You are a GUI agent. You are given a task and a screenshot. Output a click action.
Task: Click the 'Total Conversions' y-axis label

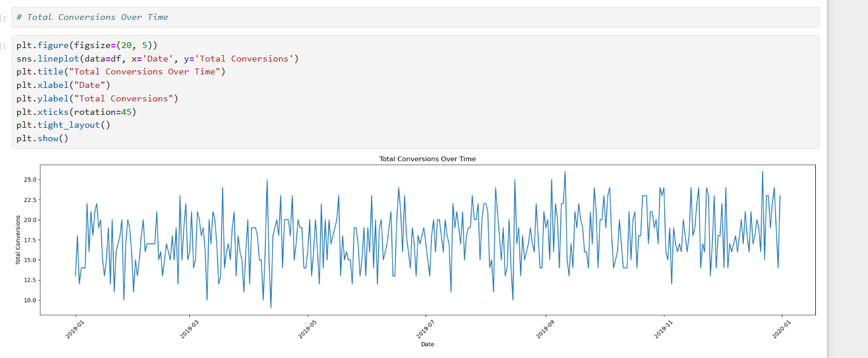18,240
